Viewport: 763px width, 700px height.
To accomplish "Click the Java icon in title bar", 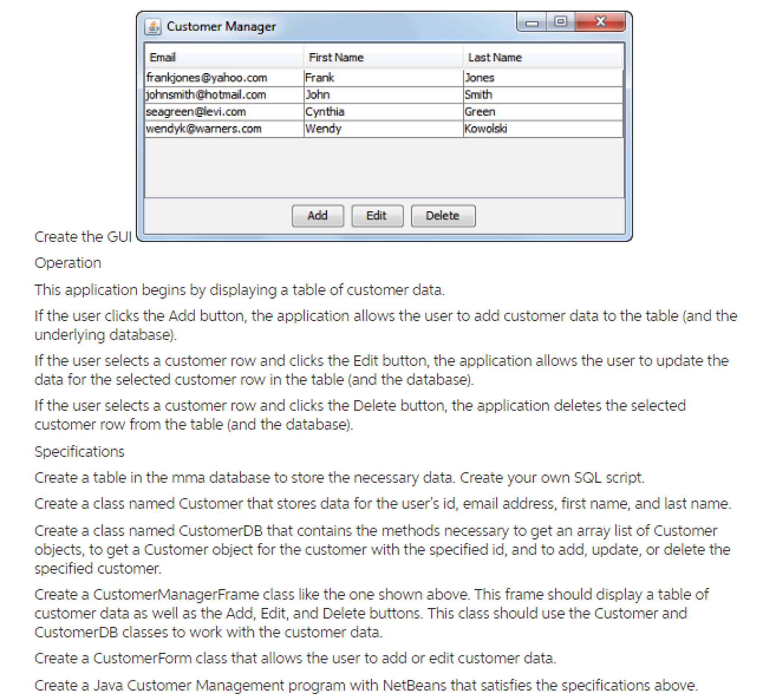I will point(153,27).
